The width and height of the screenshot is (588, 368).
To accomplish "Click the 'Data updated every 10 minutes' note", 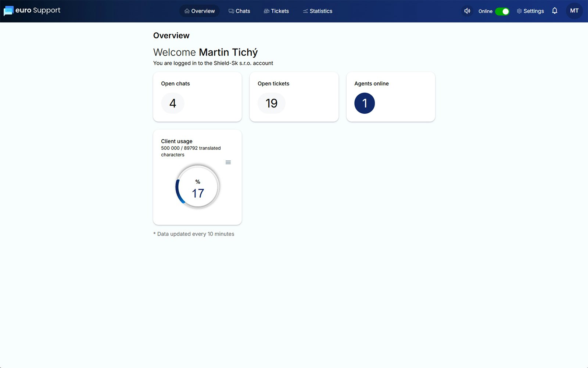I will [194, 234].
